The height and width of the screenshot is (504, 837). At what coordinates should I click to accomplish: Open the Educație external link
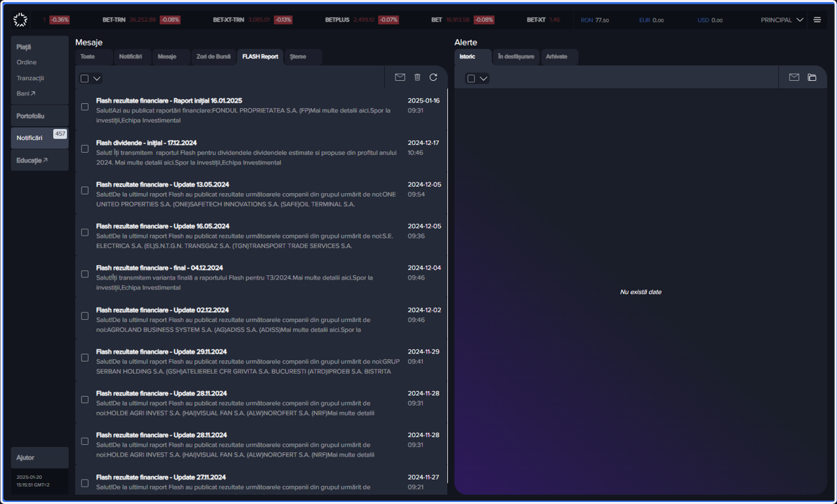click(32, 160)
